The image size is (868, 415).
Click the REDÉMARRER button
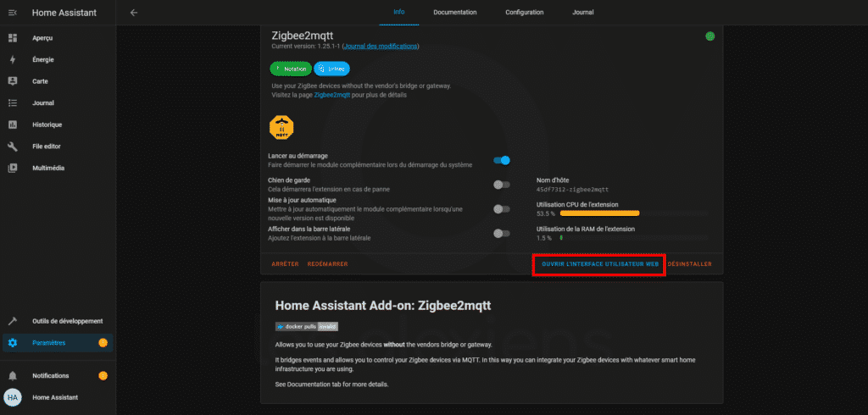click(328, 264)
